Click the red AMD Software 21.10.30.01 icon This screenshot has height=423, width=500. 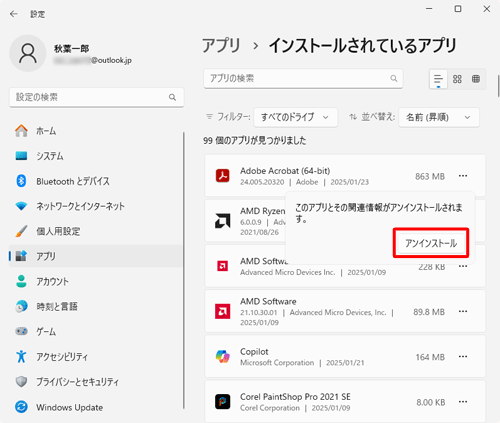coord(222,311)
